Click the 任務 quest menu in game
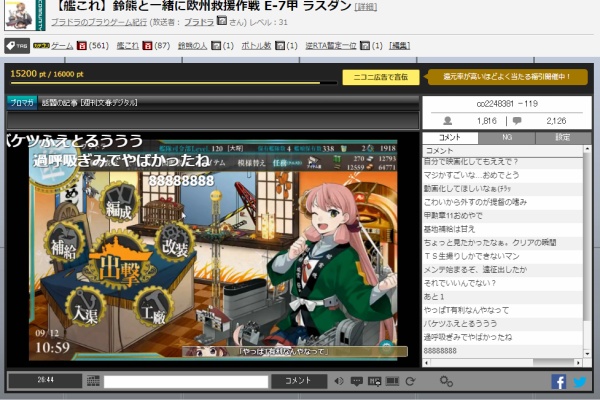This screenshot has height=400, width=600. pyautogui.click(x=286, y=163)
